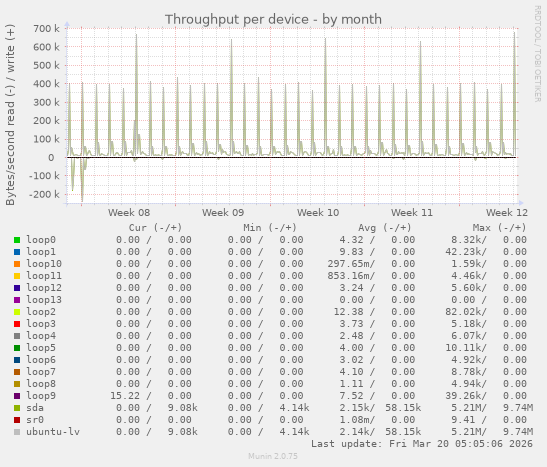Click the 0 y-axis label
The width and height of the screenshot is (547, 467).
coord(51,158)
